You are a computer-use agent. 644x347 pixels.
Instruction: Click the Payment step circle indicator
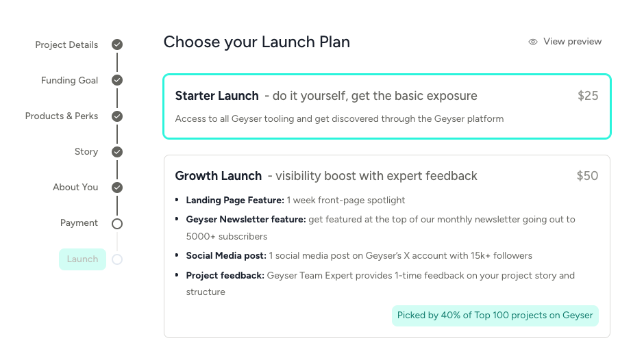pos(117,223)
